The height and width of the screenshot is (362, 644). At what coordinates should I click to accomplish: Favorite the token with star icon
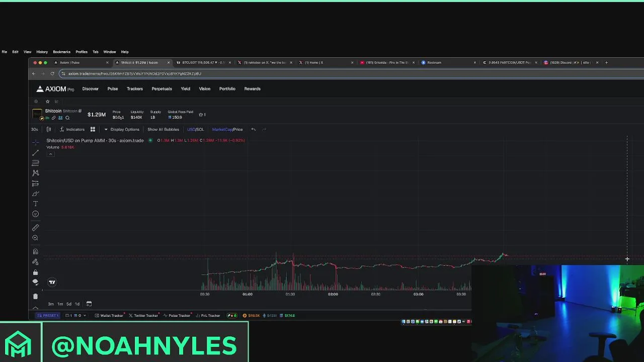tap(48, 102)
